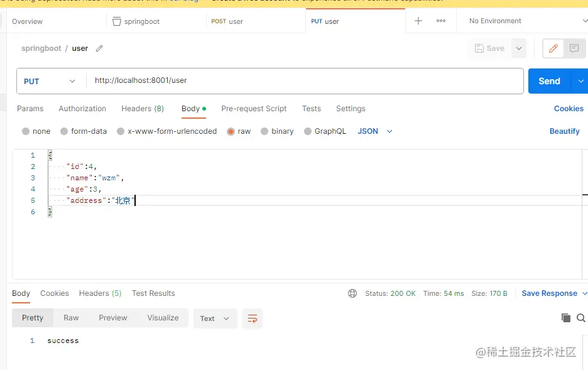Click the springboot collection icon in tab
588x370 pixels.
point(117,21)
